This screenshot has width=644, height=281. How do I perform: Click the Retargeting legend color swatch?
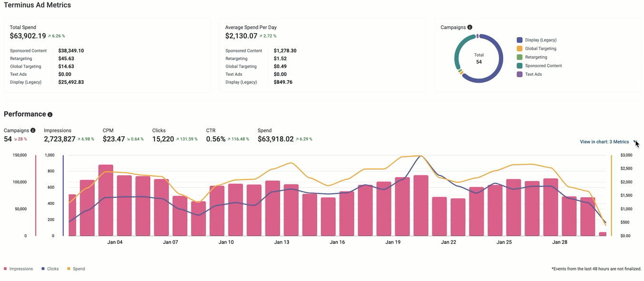pos(519,57)
